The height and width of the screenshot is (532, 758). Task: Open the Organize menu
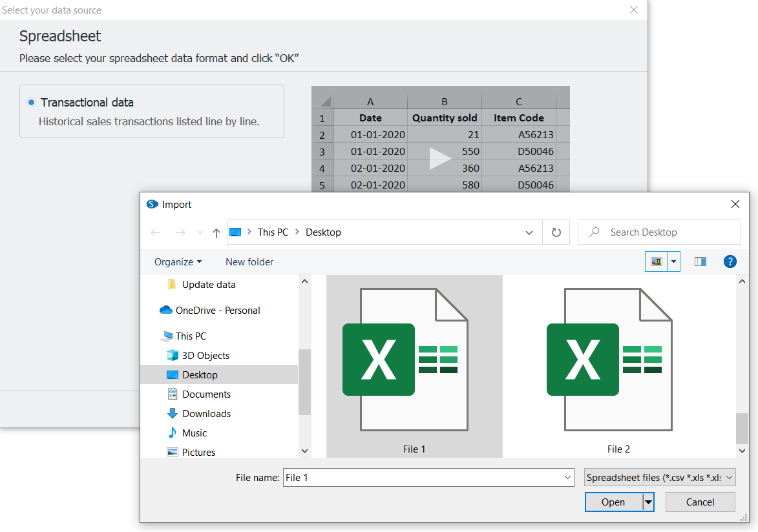tap(178, 261)
